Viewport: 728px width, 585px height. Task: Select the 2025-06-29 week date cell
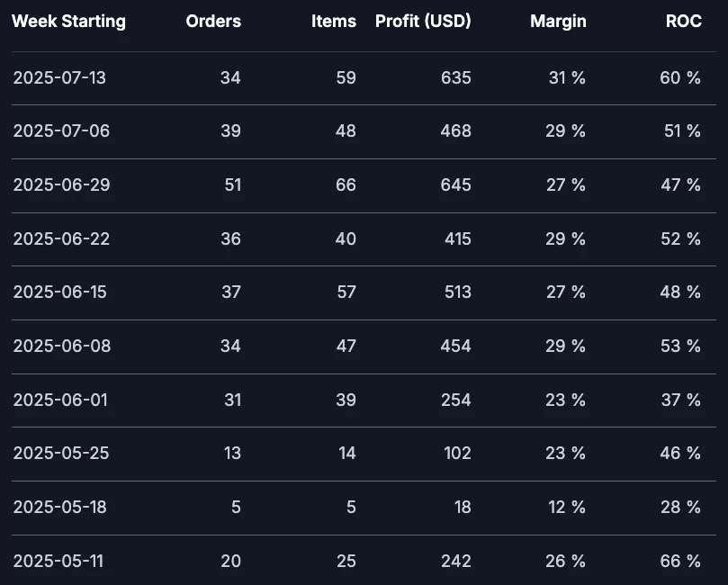[x=61, y=184]
